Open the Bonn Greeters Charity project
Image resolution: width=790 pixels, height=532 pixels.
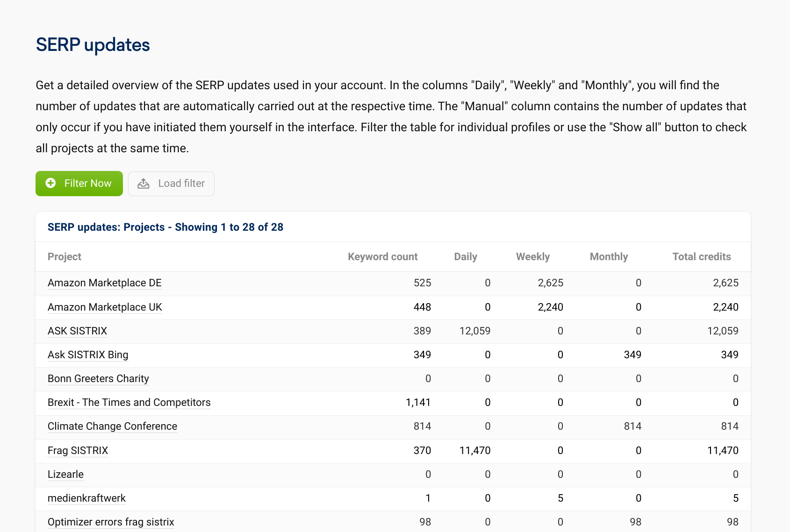click(98, 379)
